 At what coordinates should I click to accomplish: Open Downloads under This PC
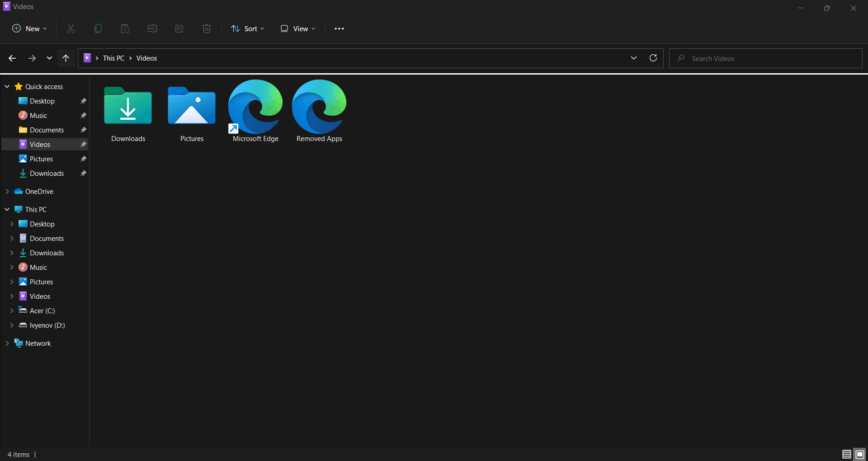47,253
